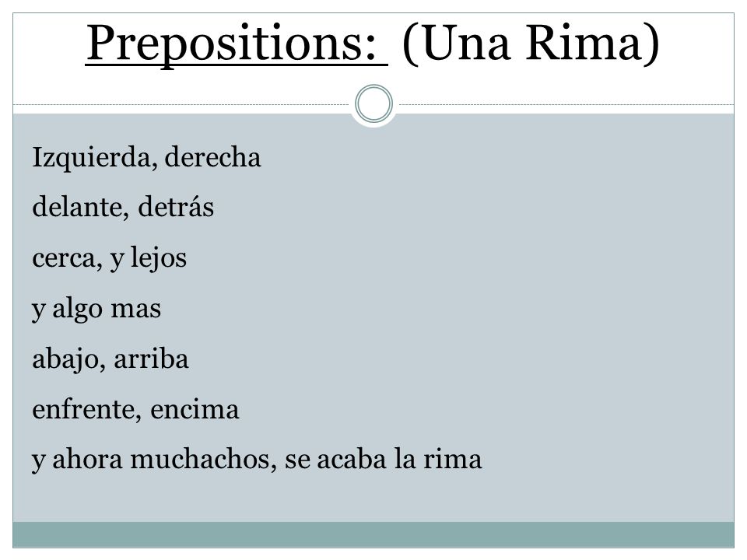
Task: Click the phrase 'se acaba la rima'
Action: pyautogui.click(x=383, y=460)
